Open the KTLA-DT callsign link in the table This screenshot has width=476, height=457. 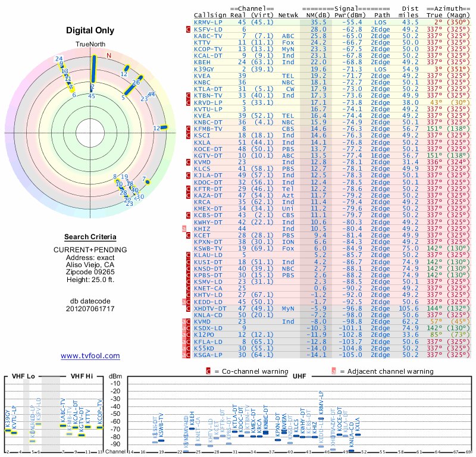(208, 89)
